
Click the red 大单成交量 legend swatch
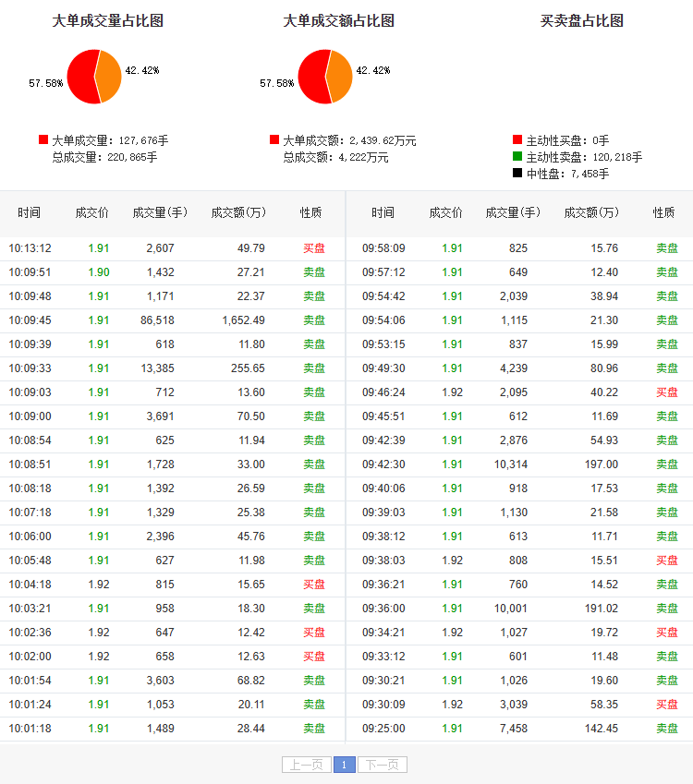(x=43, y=139)
